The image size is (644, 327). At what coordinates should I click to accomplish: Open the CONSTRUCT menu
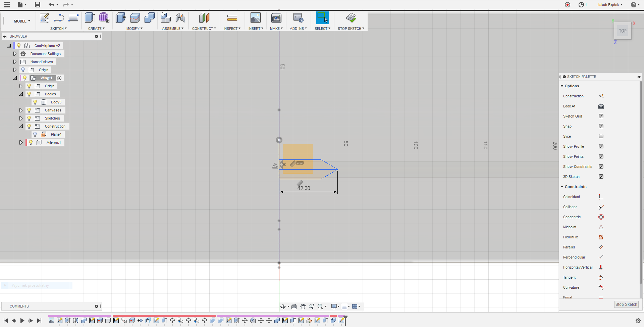pos(204,29)
